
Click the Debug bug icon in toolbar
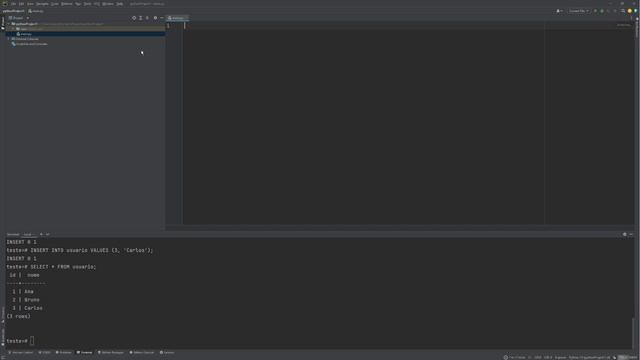[x=602, y=11]
